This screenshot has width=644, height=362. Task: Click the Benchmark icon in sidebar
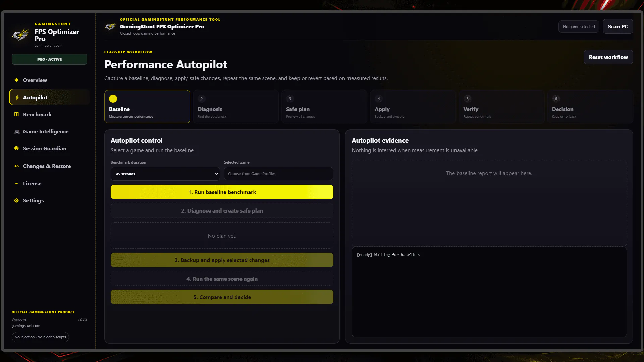(16, 114)
